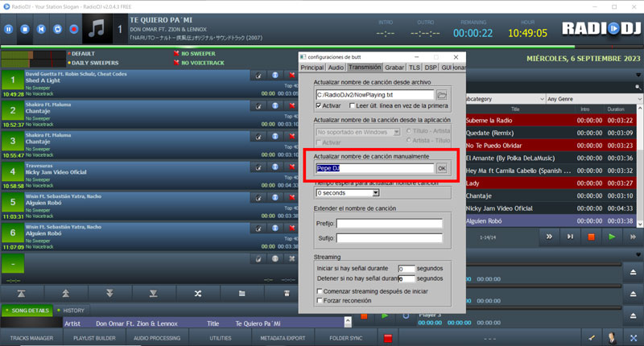The image size is (644, 346).
Task: Click double-arrow fast-forward in tracks panel
Action: (549, 237)
